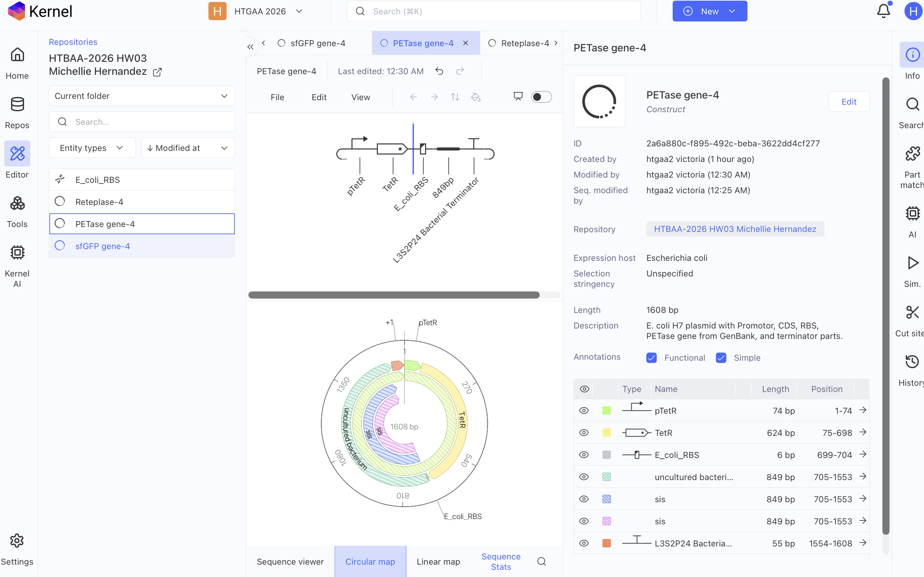
Task: Click the undo arrow next to Last edited
Action: pyautogui.click(x=439, y=71)
